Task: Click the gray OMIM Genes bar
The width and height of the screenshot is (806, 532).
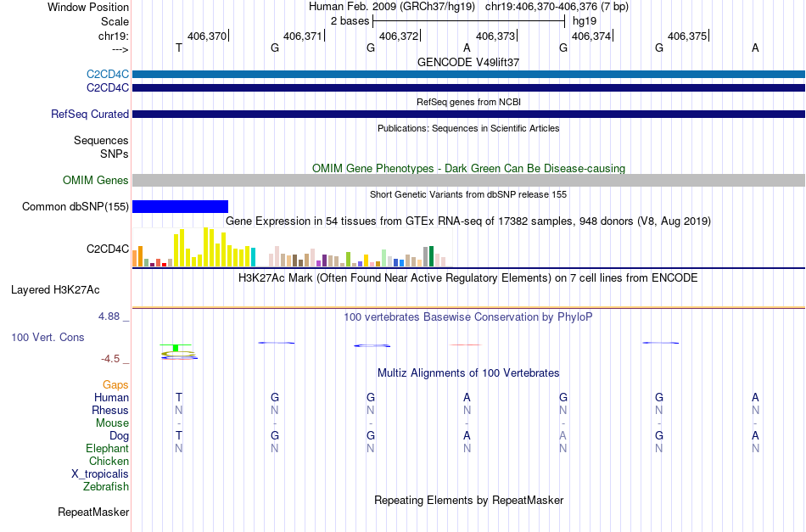Action: click(x=468, y=180)
